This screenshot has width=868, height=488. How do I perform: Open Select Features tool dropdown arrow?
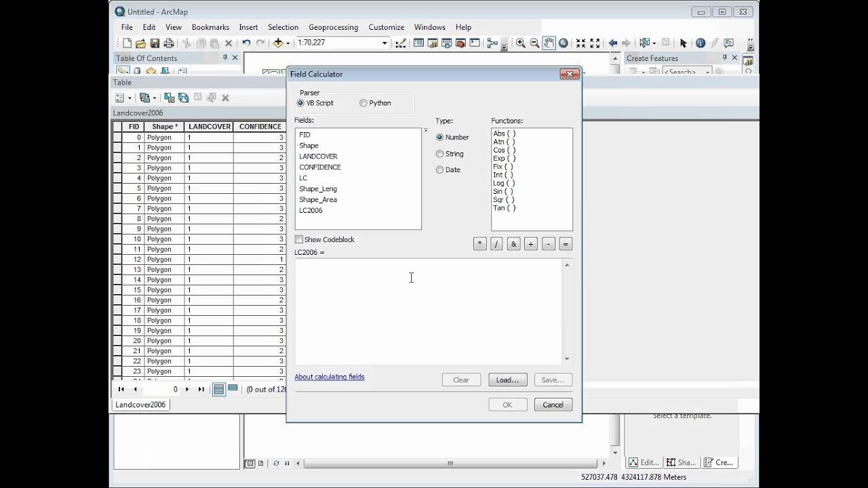coord(654,43)
